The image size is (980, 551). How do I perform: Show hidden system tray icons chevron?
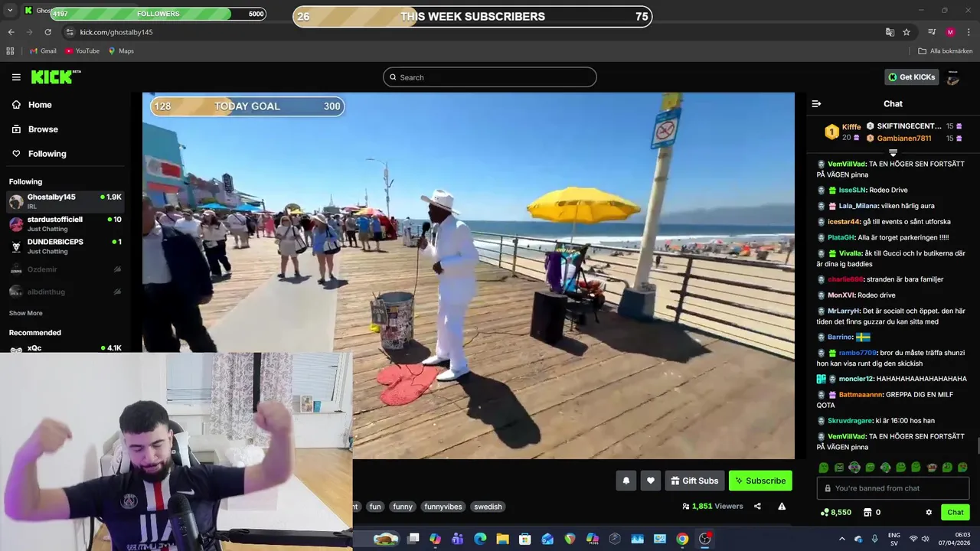pyautogui.click(x=842, y=539)
